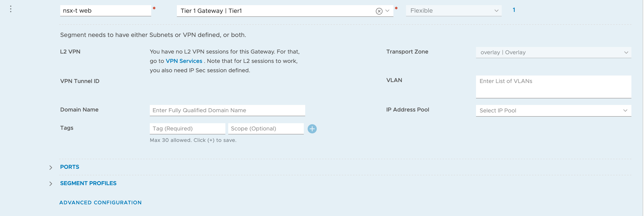Expand the PORTS section chevron
644x216 pixels.
coord(51,167)
